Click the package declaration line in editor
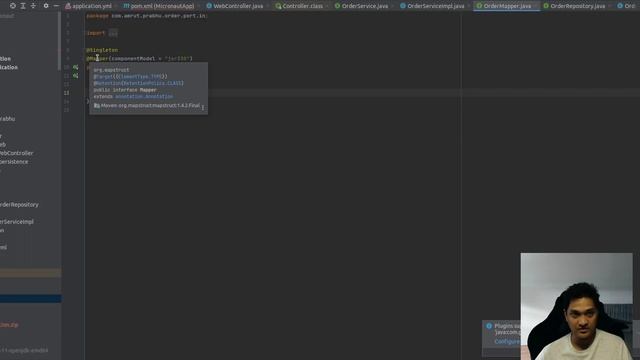The height and width of the screenshot is (360, 640). [147, 16]
